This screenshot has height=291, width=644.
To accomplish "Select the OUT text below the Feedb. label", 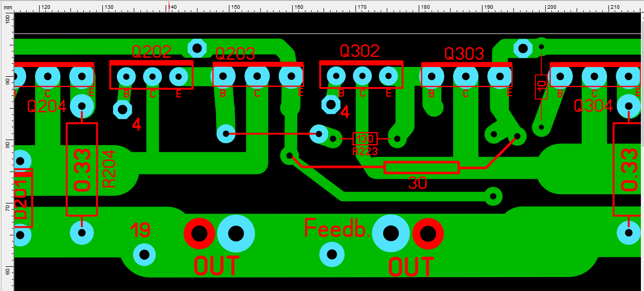I will point(410,267).
